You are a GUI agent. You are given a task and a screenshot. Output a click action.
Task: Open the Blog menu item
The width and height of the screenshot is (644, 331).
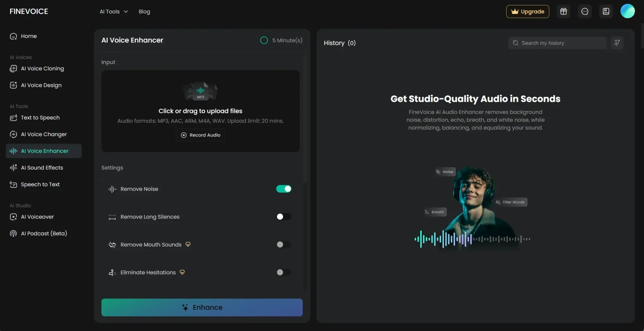pos(144,12)
